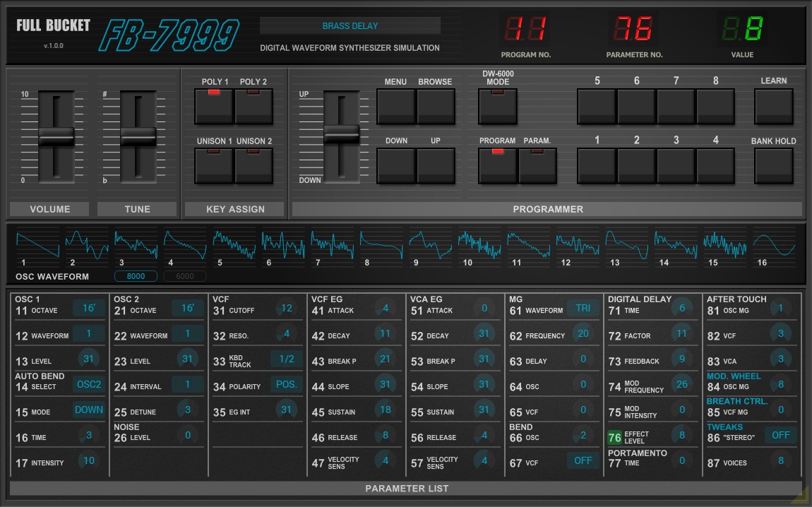Click the VCF EG attack knob
This screenshot has width=812, height=507.
point(386,309)
